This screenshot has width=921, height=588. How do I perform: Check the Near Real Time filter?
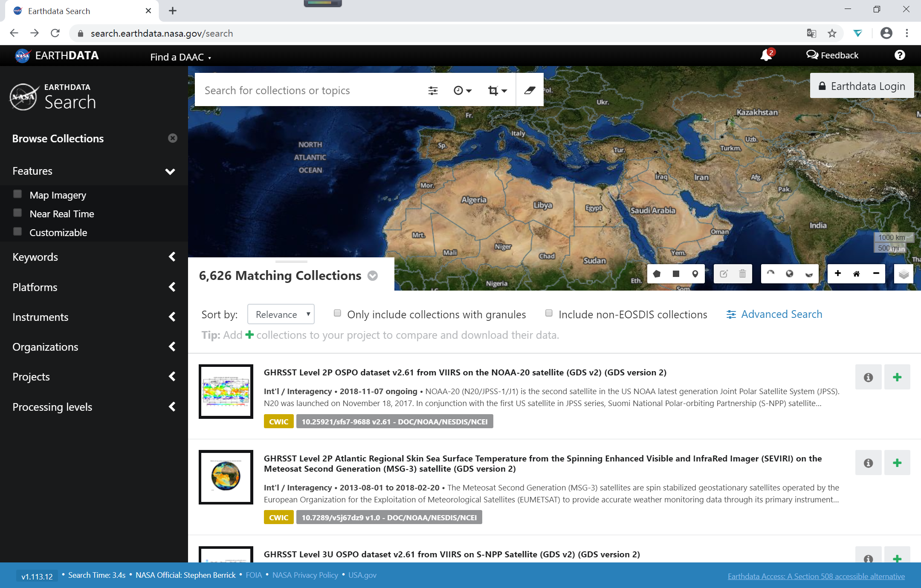tap(17, 213)
